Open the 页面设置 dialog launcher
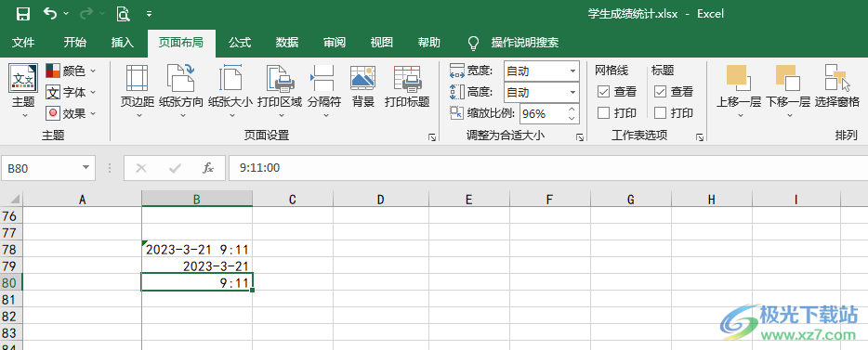This screenshot has height=350, width=868. [x=432, y=137]
